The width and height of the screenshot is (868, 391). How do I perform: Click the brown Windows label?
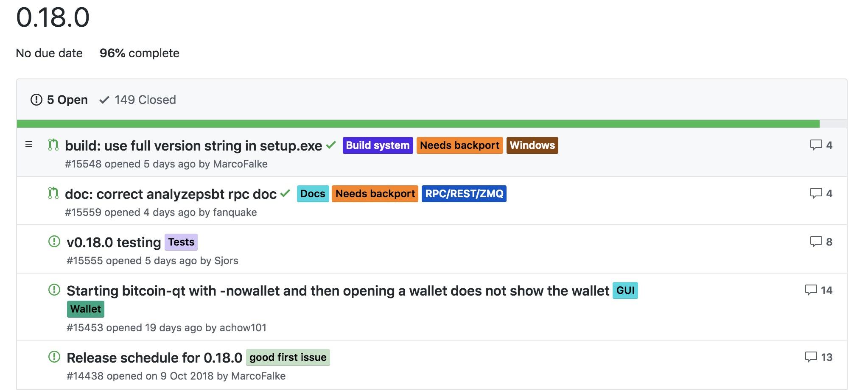pos(532,145)
